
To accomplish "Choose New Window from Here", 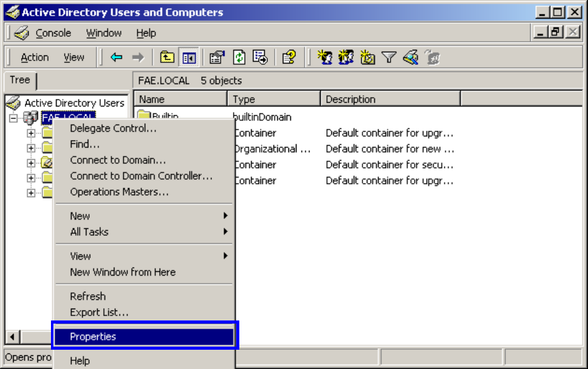I will point(144,272).
